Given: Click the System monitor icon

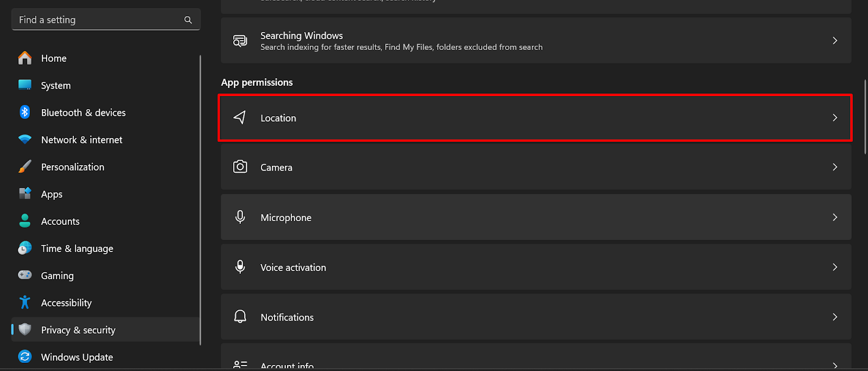Looking at the screenshot, I should (x=25, y=85).
